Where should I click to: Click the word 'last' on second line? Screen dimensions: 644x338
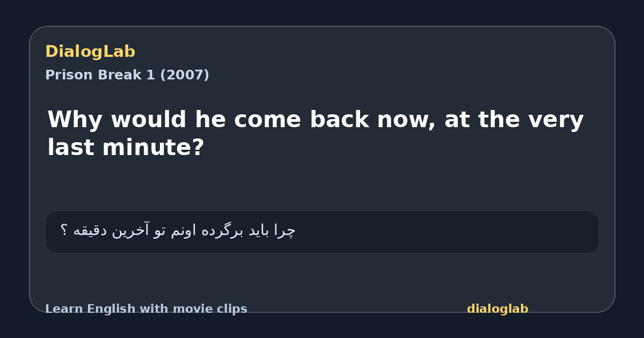[x=71, y=148]
